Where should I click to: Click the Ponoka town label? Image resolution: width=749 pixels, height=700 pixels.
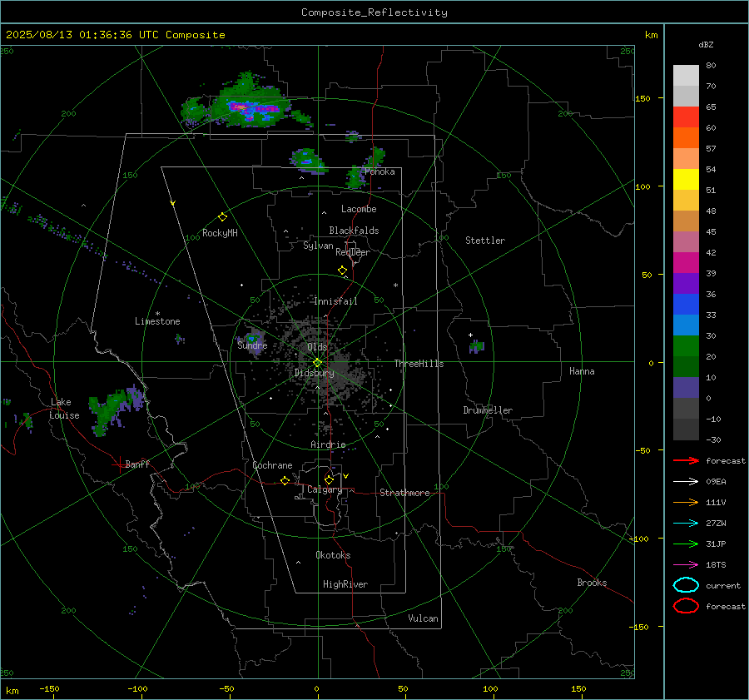[379, 171]
